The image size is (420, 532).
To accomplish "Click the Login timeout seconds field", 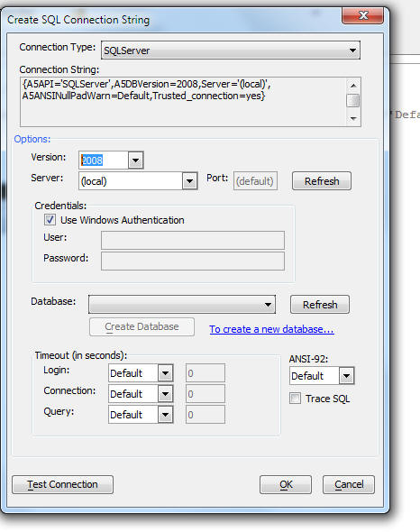I will tap(205, 373).
